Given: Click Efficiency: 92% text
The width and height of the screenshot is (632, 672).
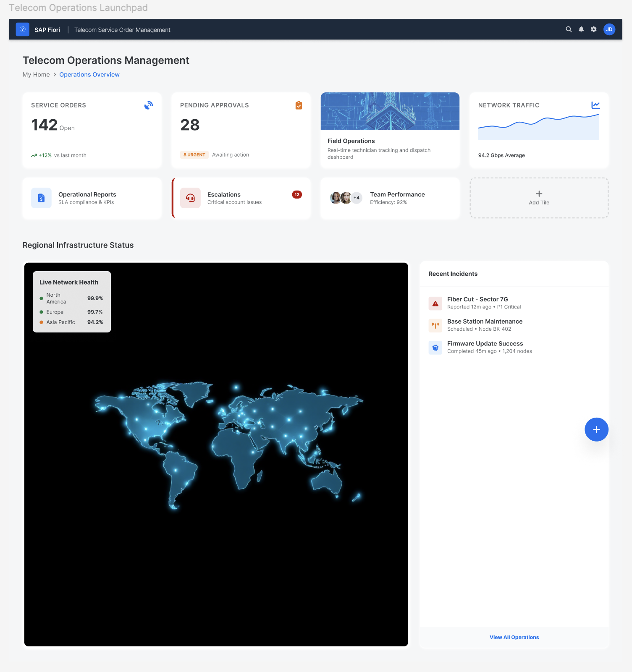Looking at the screenshot, I should [388, 202].
